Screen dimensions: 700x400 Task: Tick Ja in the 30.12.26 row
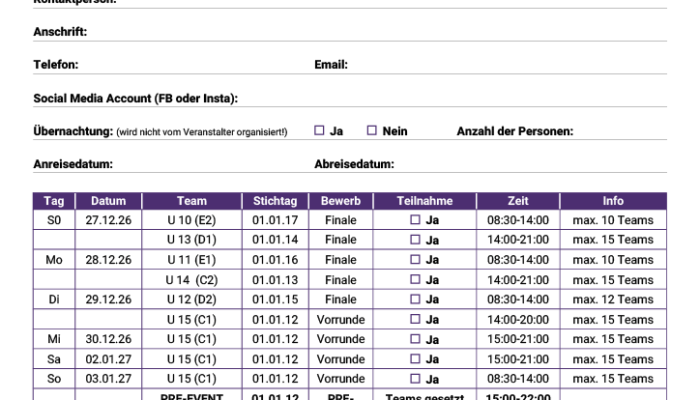click(x=415, y=339)
